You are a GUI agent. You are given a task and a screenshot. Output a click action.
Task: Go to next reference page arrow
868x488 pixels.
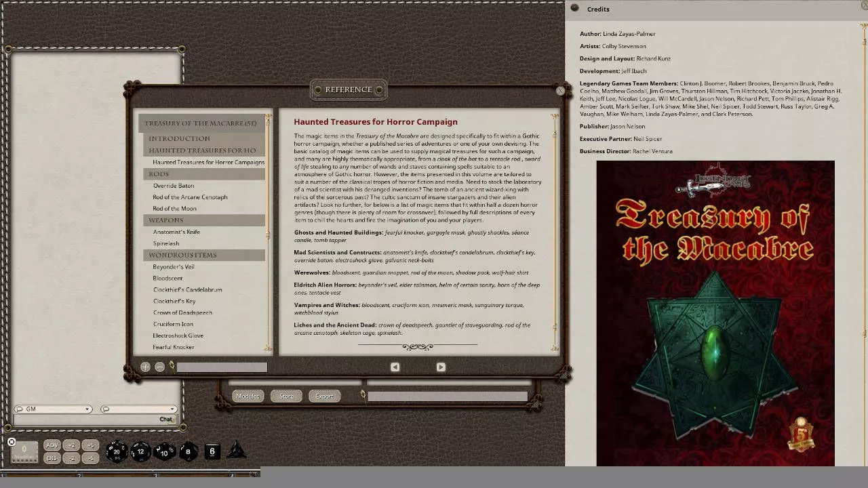(441, 367)
